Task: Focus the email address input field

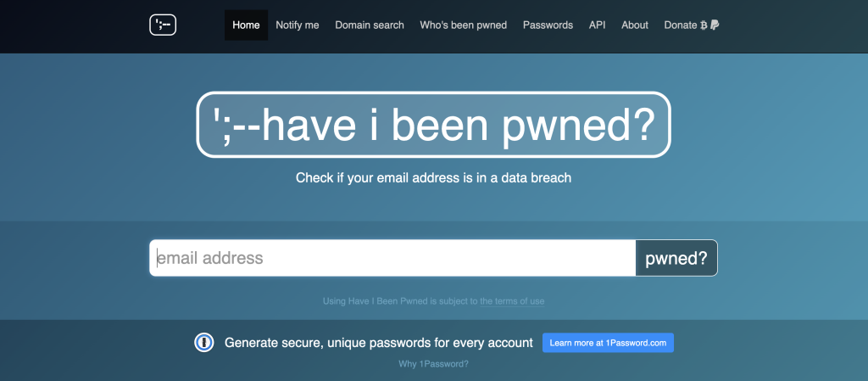Action: point(392,258)
